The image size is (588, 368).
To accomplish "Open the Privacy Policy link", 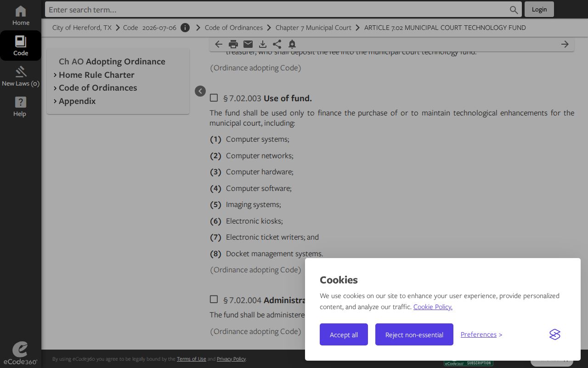I will coord(231,359).
